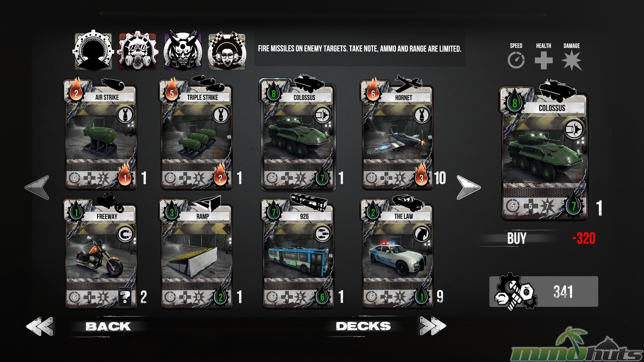Go to next card page arrow

[468, 187]
